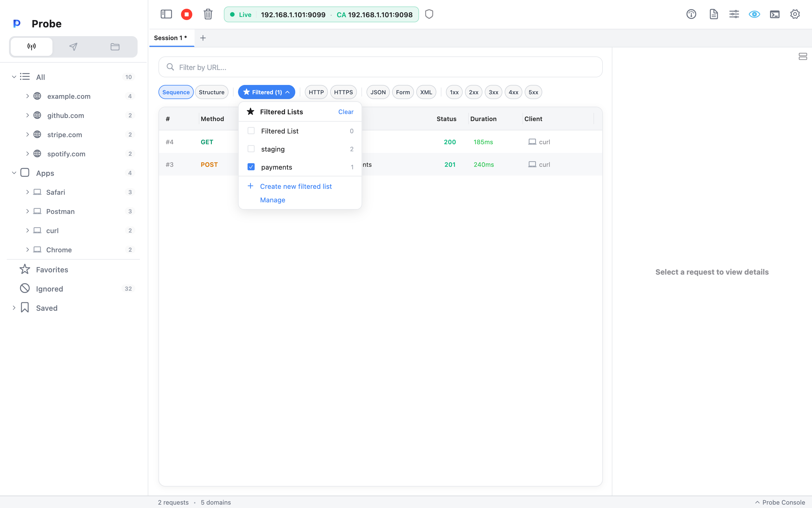The height and width of the screenshot is (508, 812).
Task: Collapse the All tree section
Action: pyautogui.click(x=14, y=76)
